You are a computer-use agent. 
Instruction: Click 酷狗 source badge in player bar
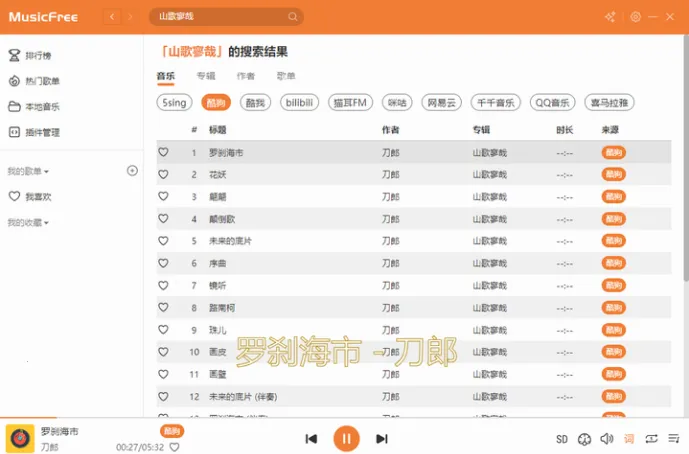coord(172,431)
